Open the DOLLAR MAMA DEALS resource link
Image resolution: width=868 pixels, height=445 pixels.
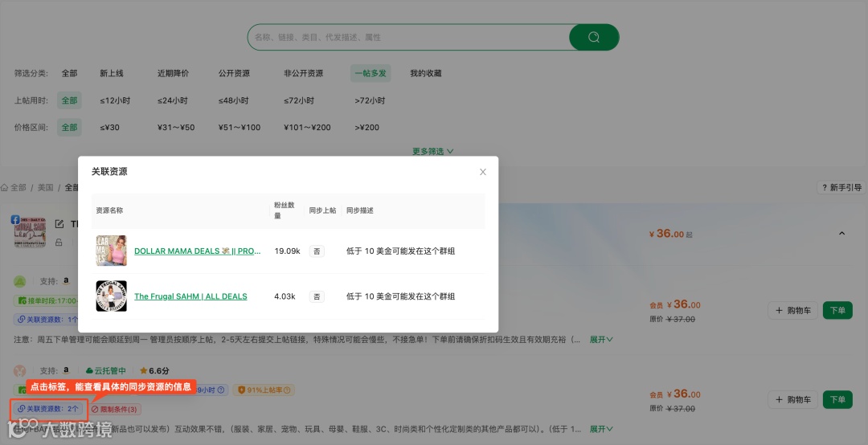tap(197, 251)
